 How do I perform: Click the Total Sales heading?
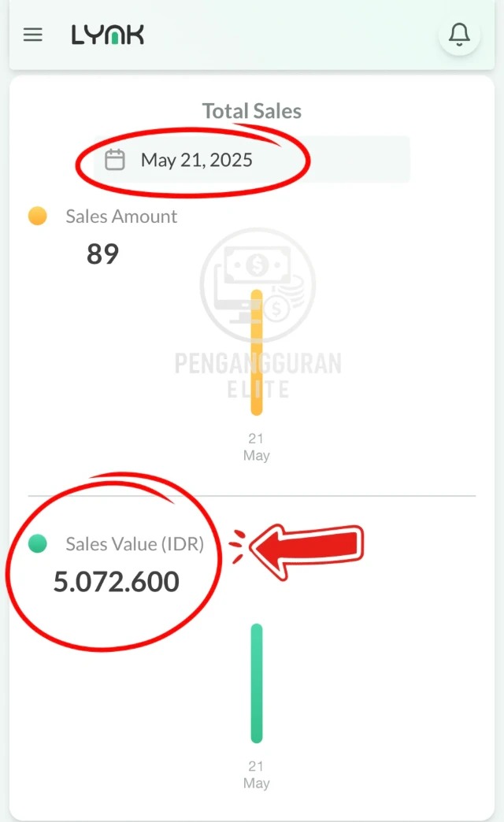(x=252, y=111)
